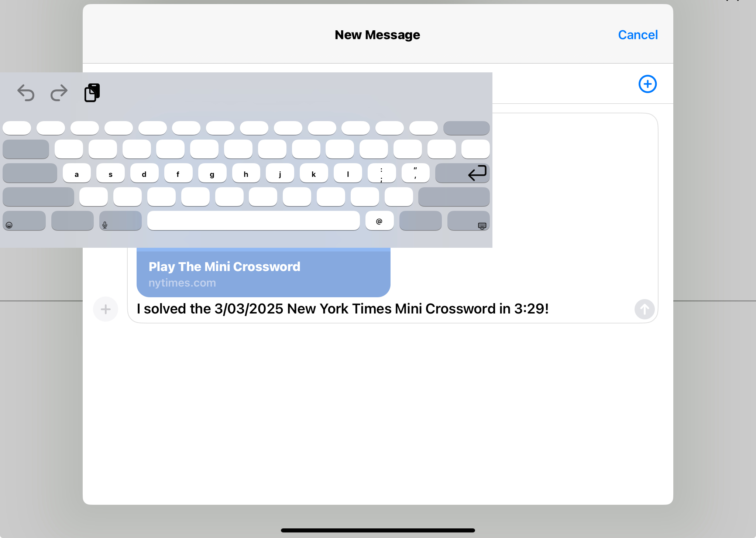Tap the blue add recipient plus icon

tap(647, 84)
